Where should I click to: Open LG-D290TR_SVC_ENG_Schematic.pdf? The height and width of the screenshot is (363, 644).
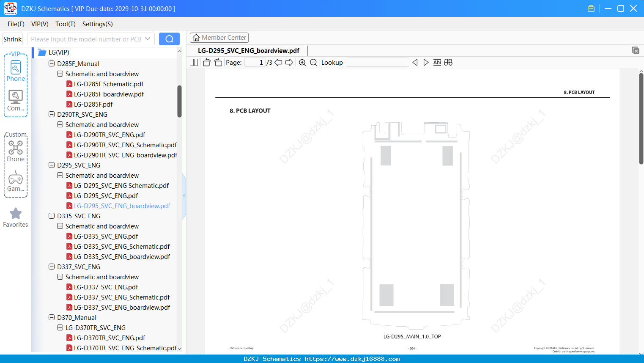pyautogui.click(x=125, y=145)
